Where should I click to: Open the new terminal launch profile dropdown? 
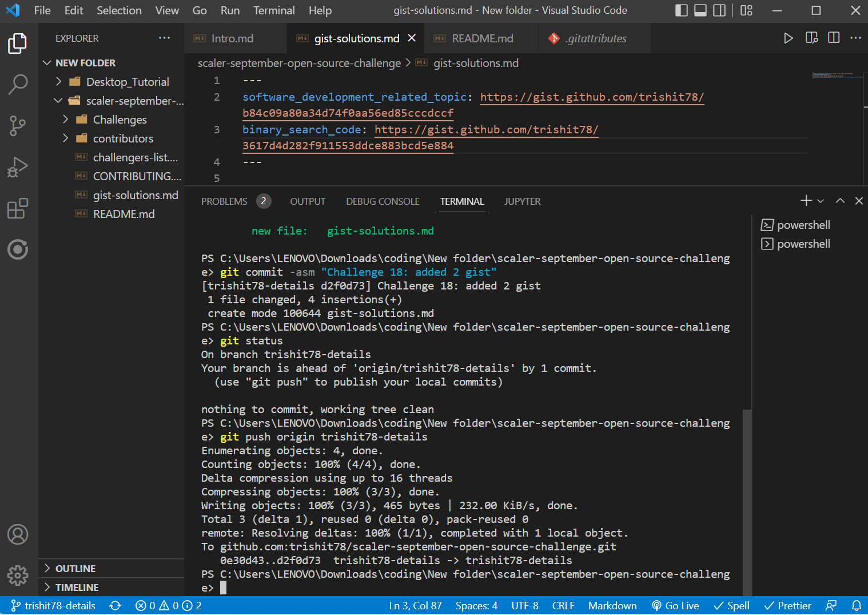coord(821,201)
